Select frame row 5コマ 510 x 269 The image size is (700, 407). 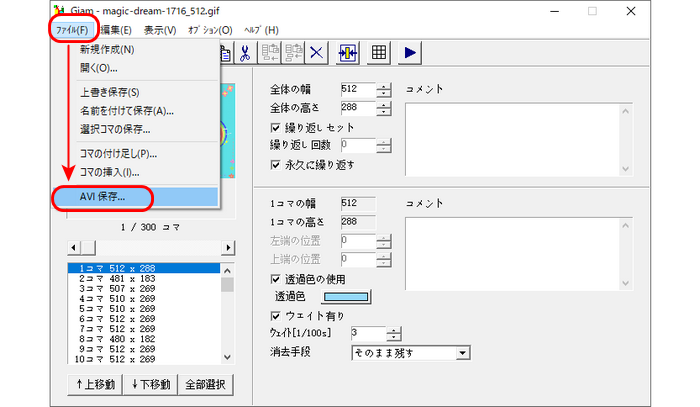(144, 309)
